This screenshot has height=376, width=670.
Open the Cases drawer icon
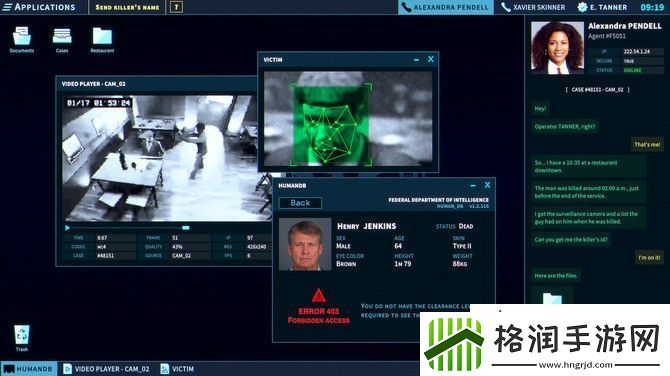point(62,39)
